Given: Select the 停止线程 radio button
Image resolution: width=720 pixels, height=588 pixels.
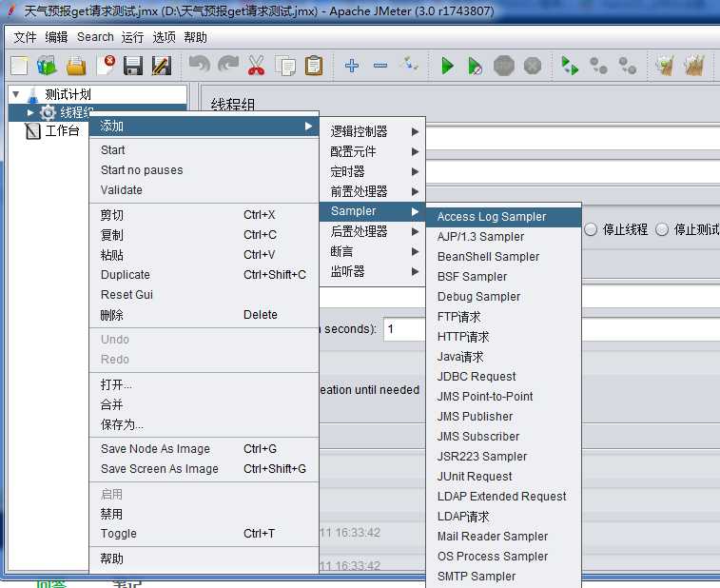Looking at the screenshot, I should 591,229.
